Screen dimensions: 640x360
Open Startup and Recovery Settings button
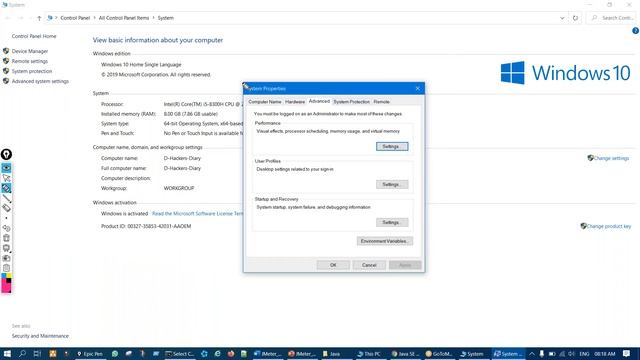392,222
